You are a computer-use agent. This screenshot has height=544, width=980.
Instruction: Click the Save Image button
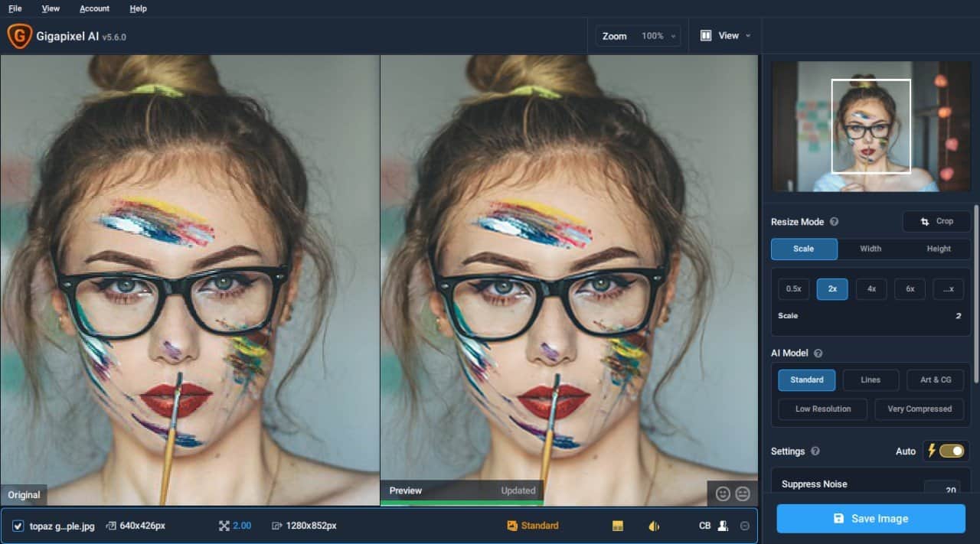[x=871, y=518]
